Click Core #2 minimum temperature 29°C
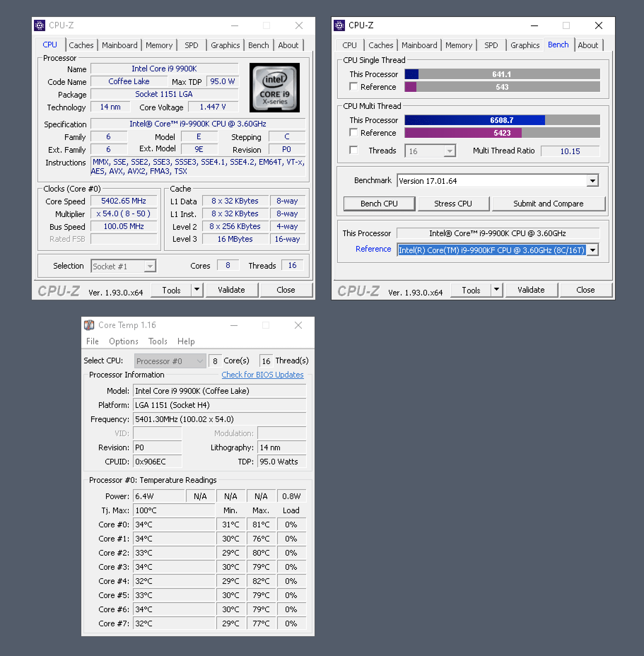Screen dimensions: 644x656 (x=231, y=553)
